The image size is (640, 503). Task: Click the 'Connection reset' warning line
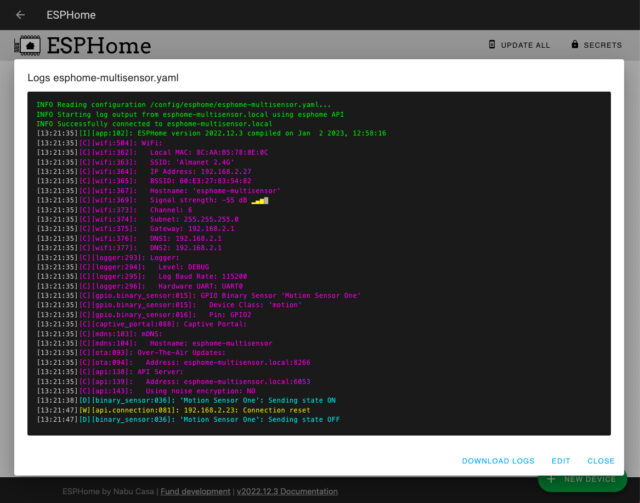click(x=173, y=410)
